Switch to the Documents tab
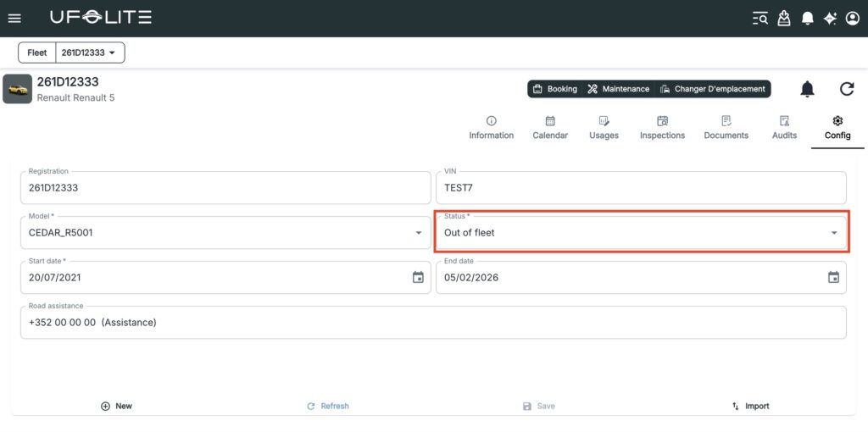 point(726,128)
